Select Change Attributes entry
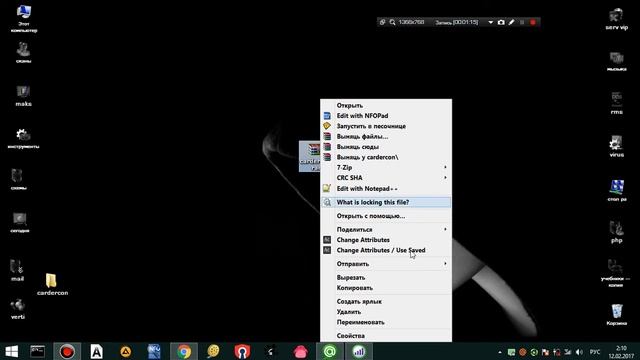This screenshot has width=640, height=360. pyautogui.click(x=386, y=240)
